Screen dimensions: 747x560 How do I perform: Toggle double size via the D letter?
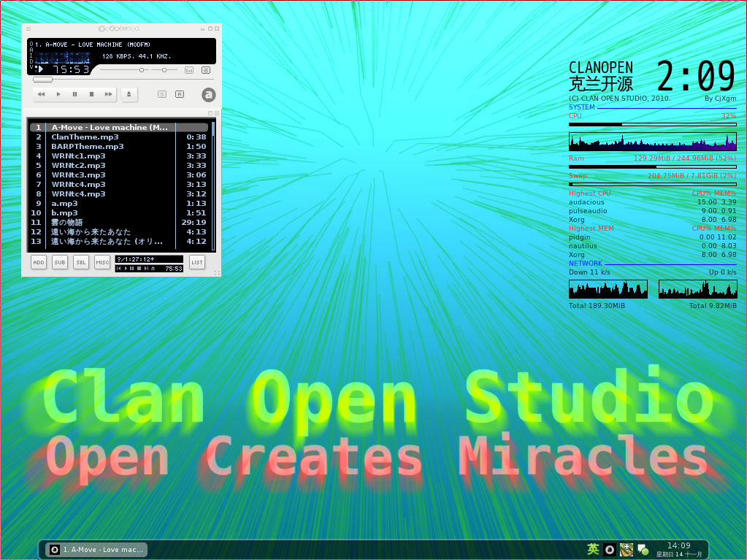tap(31, 61)
